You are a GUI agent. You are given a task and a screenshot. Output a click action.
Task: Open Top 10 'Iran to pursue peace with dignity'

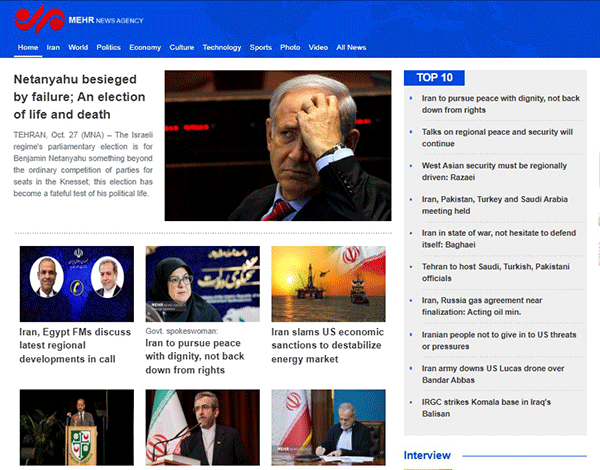(501, 104)
